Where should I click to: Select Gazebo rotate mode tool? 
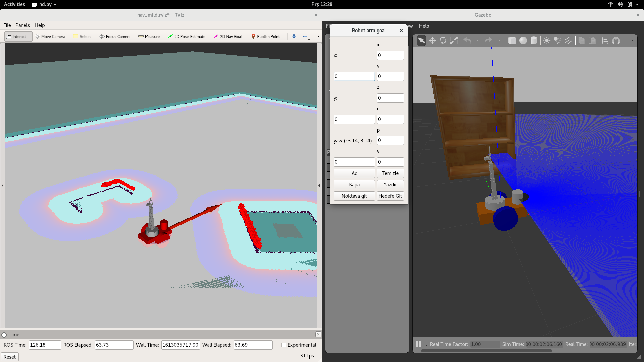pos(443,41)
